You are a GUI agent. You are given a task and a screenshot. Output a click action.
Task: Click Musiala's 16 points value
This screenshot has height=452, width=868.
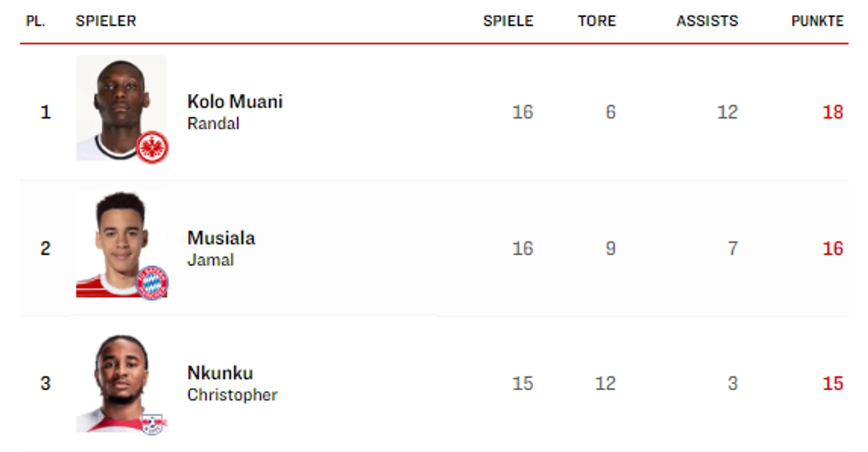pyautogui.click(x=833, y=248)
